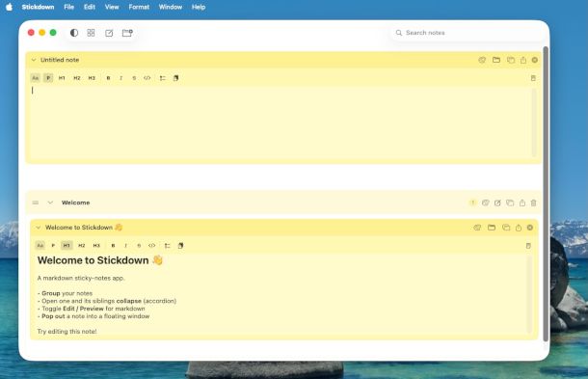Move Welcome to Stickdown note to folder
The width and height of the screenshot is (588, 379).
pos(492,228)
